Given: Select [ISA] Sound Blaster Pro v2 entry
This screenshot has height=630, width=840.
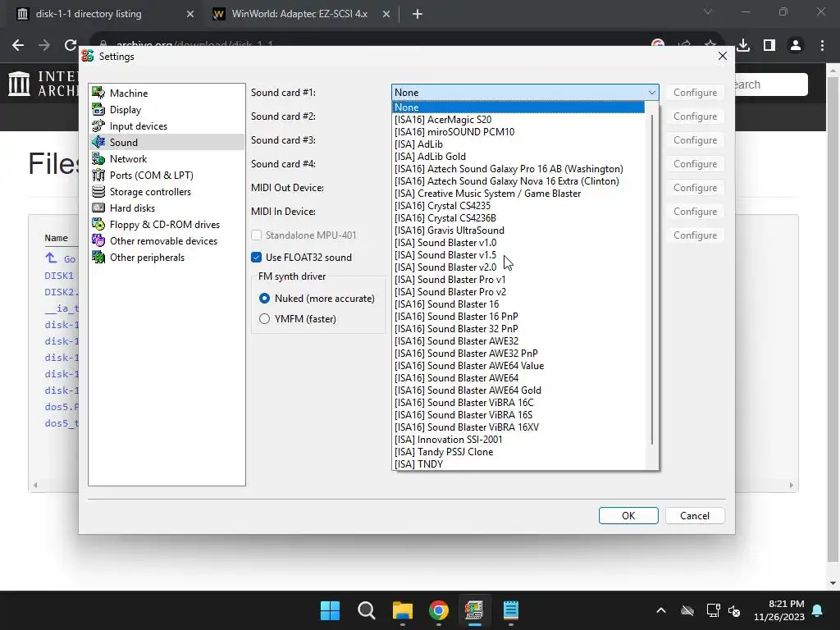Looking at the screenshot, I should click(518, 292).
